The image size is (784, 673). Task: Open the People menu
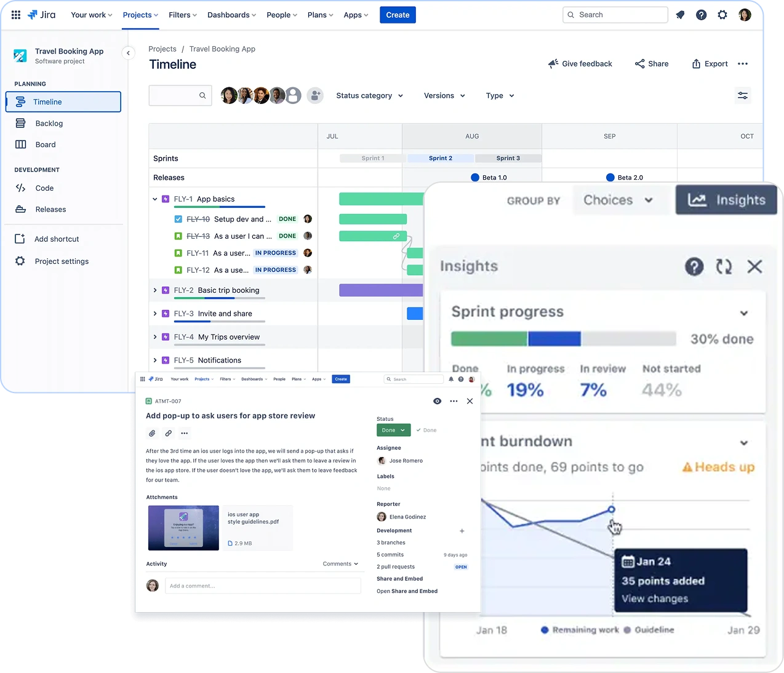[x=282, y=15]
